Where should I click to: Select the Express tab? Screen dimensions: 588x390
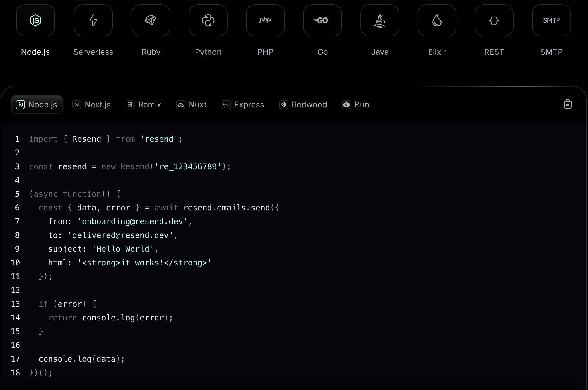pyautogui.click(x=243, y=105)
